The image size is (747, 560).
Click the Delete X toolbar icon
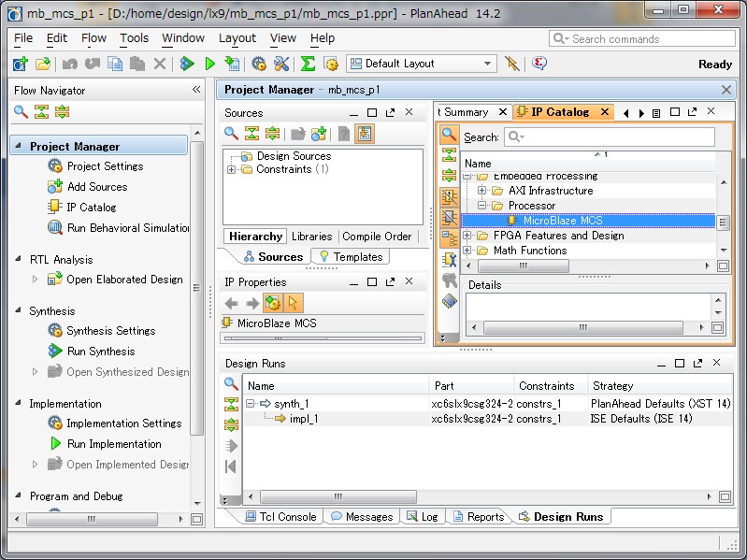tap(160, 64)
